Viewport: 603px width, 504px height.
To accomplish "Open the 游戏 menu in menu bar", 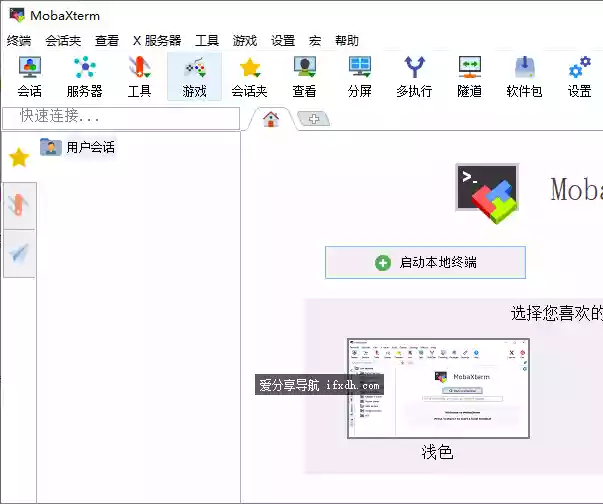I will click(x=245, y=40).
